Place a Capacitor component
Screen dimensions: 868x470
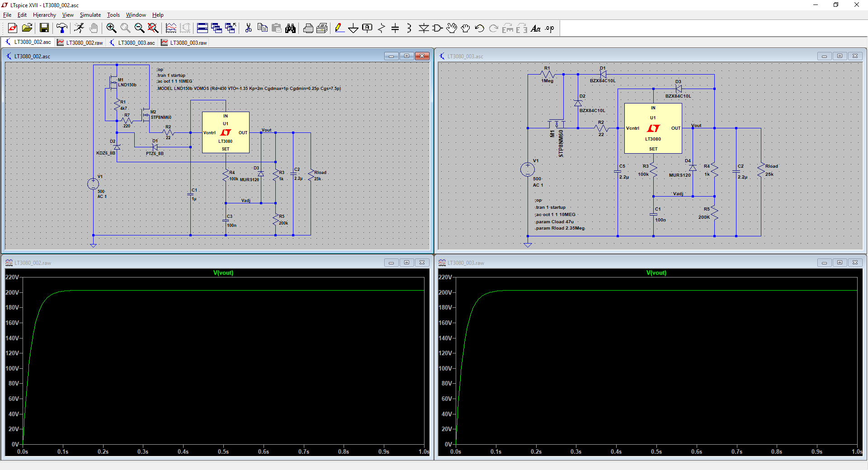pyautogui.click(x=395, y=28)
